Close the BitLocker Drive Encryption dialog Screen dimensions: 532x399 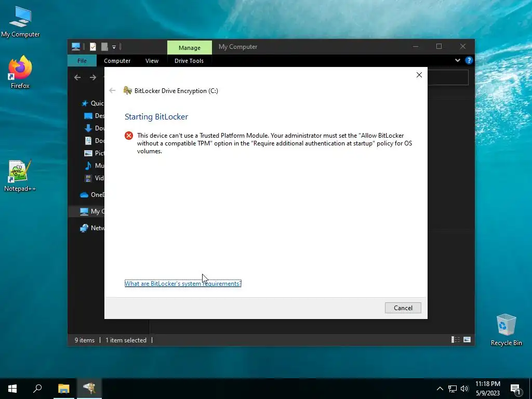coord(419,75)
